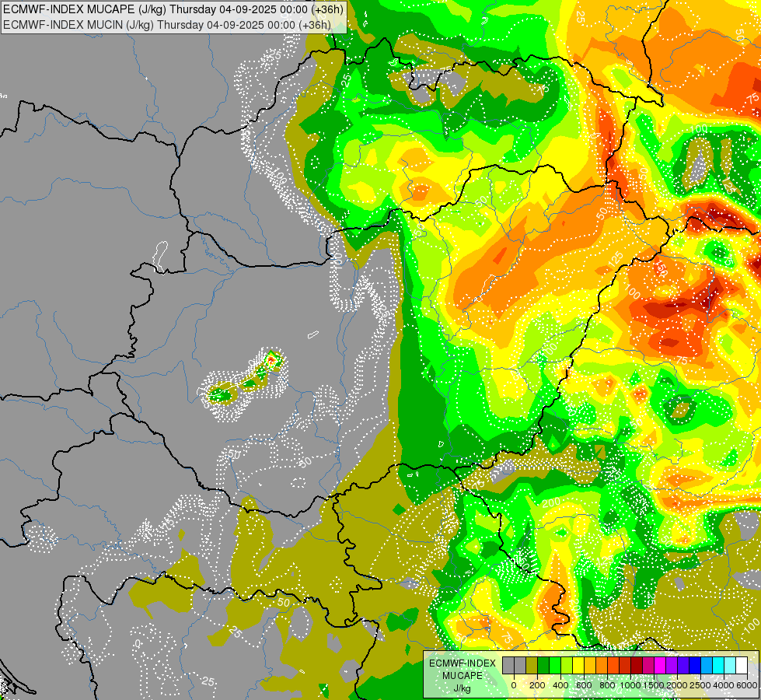
Task: Click the amber gold legend swatch
Action: coord(590,666)
